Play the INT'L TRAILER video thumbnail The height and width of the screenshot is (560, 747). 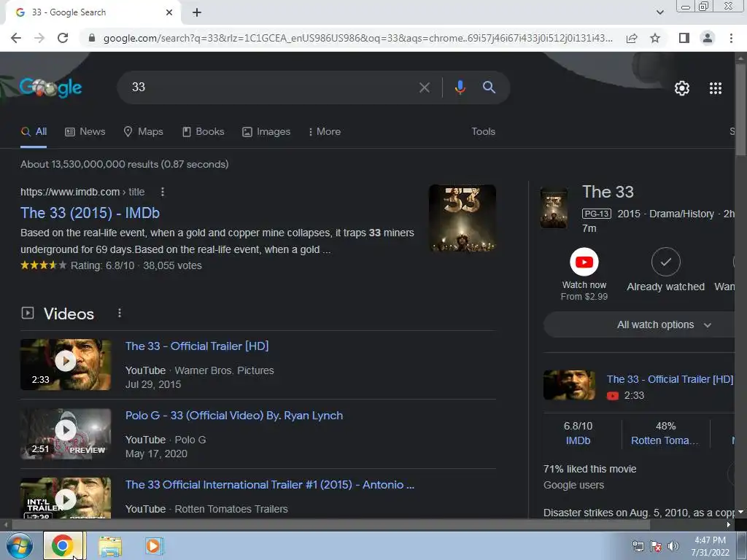(66, 498)
